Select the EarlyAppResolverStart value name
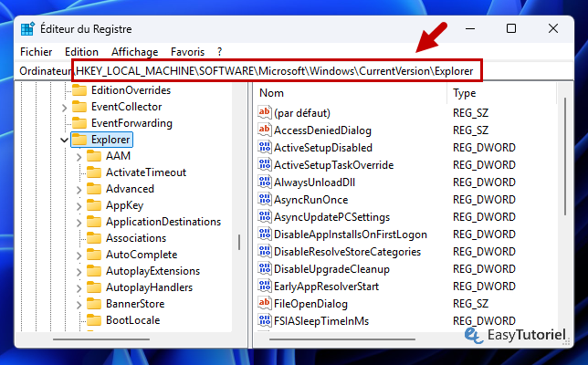 tap(326, 287)
